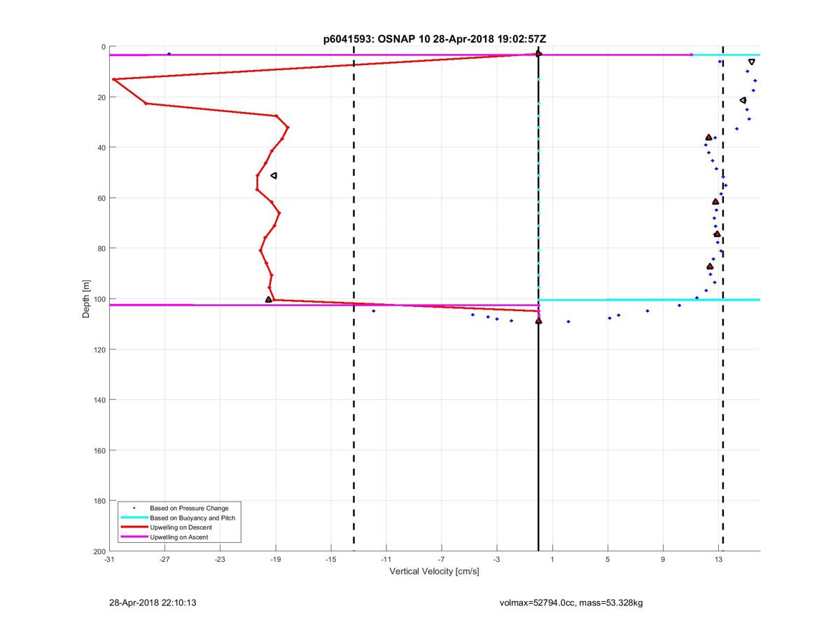Click the x-axis tick label -7
This screenshot has width=840, height=620.
pos(441,559)
